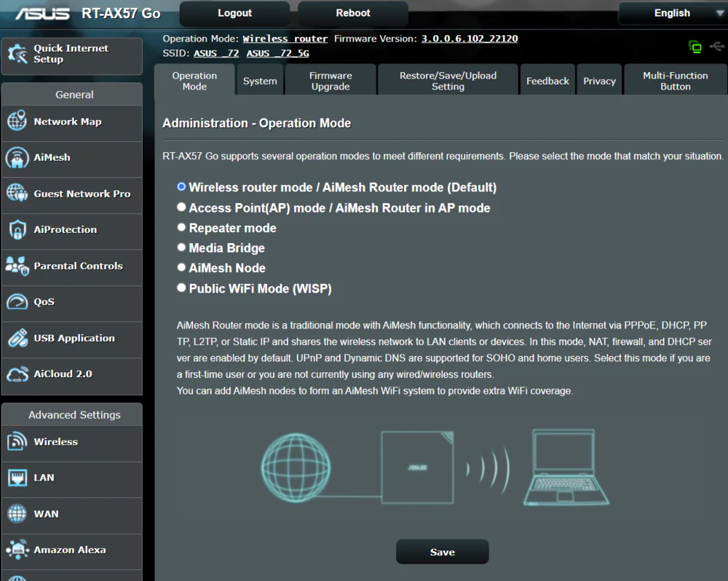This screenshot has height=581, width=728.
Task: Open Parental Controls menu item
Action: [x=72, y=267]
